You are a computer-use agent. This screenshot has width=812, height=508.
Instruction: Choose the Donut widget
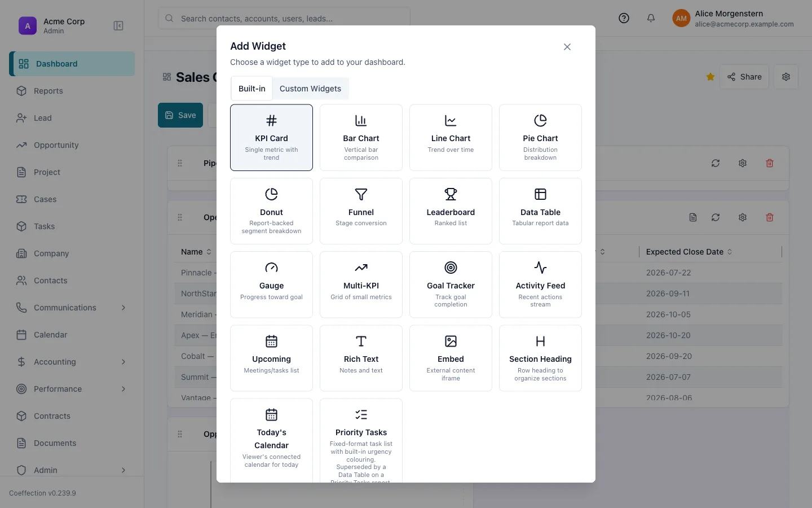tap(271, 211)
